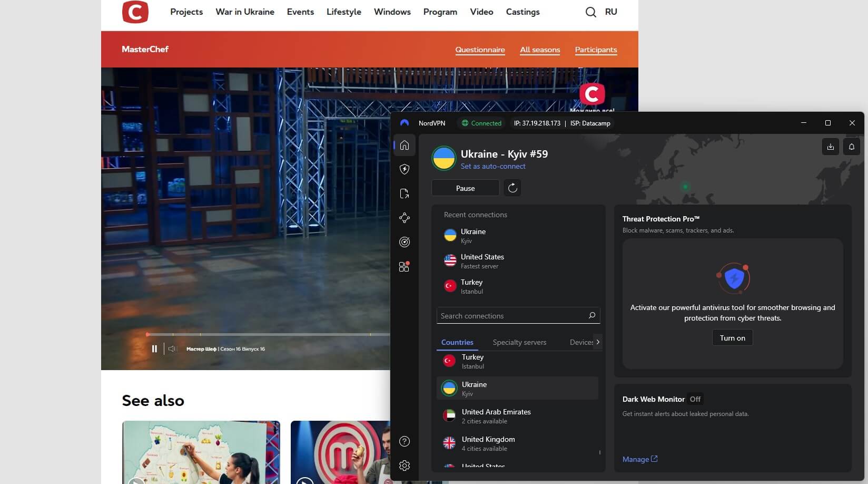Open the website search magnifier

click(x=590, y=12)
